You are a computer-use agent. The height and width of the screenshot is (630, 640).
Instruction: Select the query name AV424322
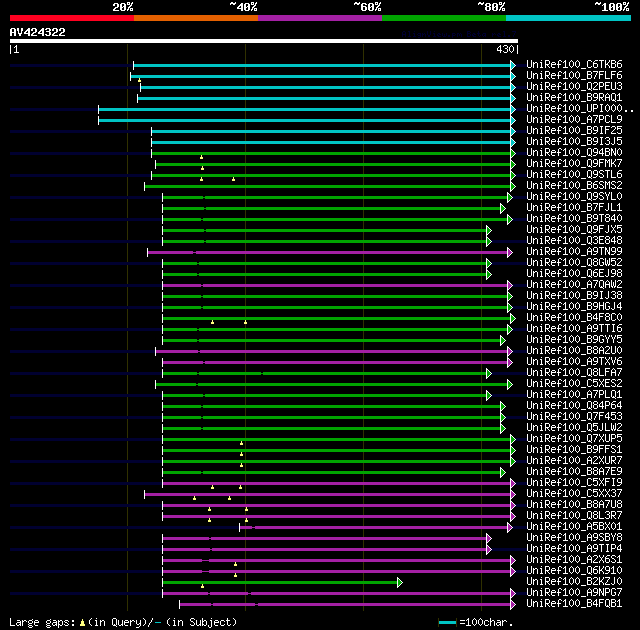click(x=38, y=32)
